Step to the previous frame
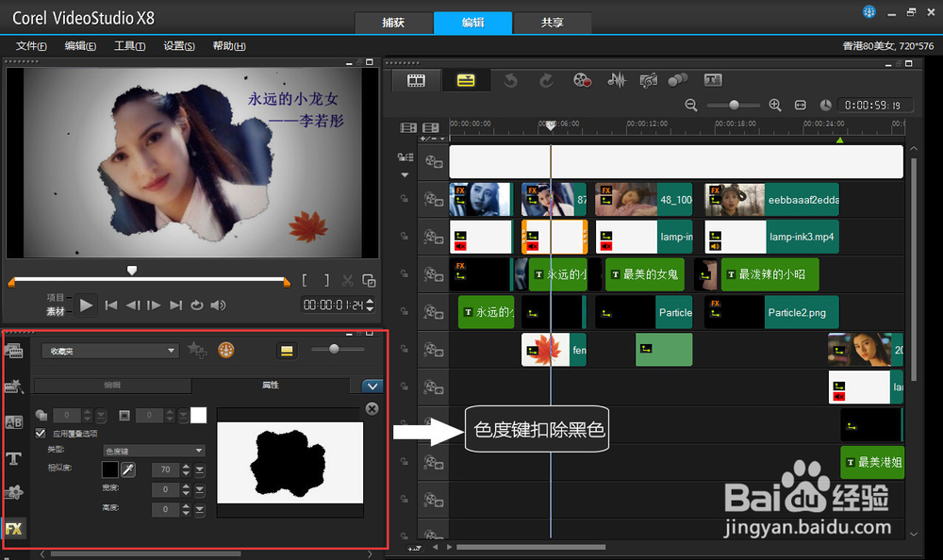Image resolution: width=943 pixels, height=560 pixels. point(133,305)
